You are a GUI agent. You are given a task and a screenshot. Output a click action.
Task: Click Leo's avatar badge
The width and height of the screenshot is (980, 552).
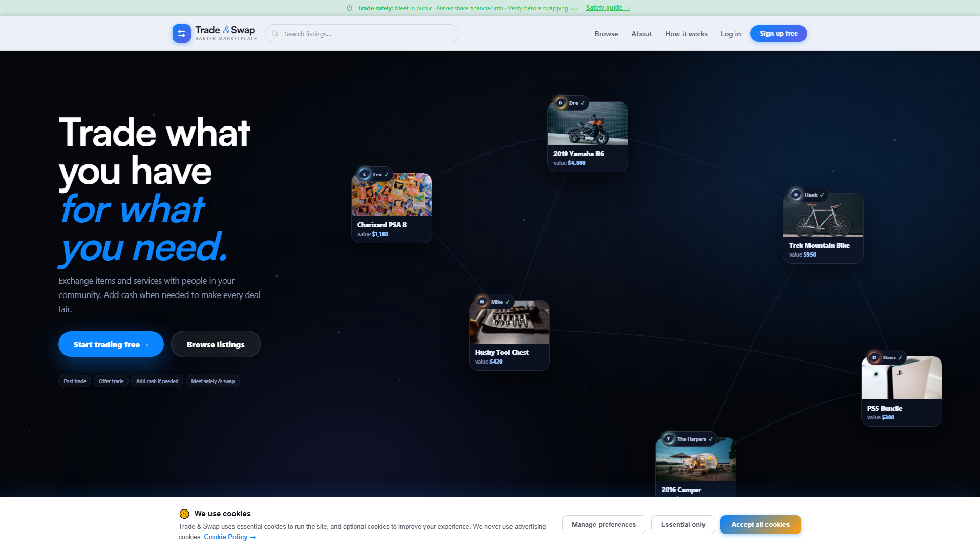pyautogui.click(x=364, y=174)
